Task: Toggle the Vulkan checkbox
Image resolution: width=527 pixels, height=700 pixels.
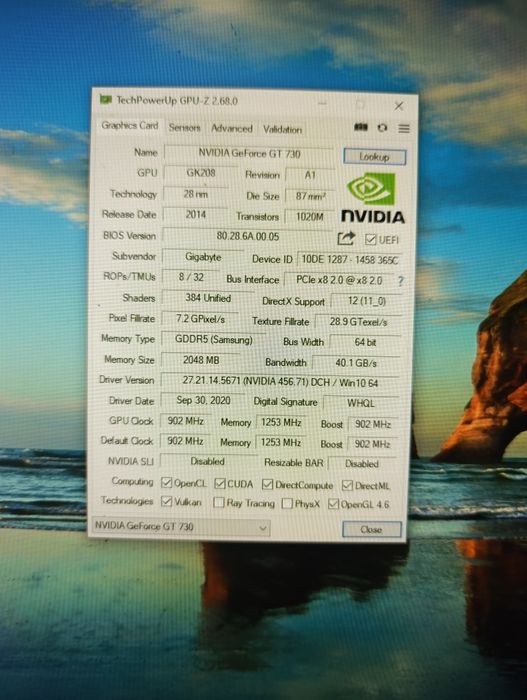Action: point(167,501)
